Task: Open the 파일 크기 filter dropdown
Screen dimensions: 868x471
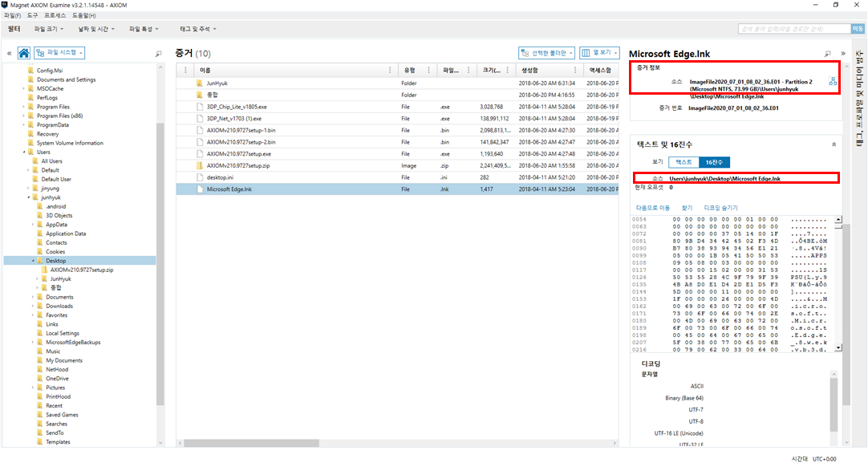Action: (49, 29)
